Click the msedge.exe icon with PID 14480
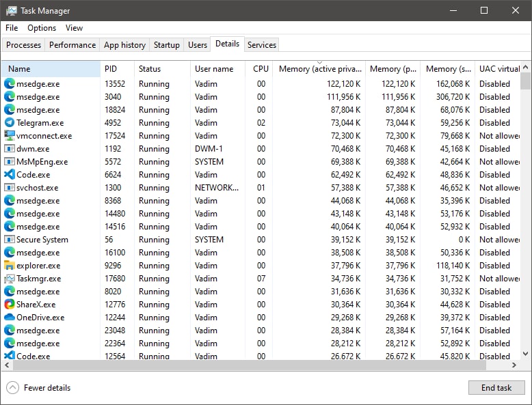The width and height of the screenshot is (532, 405). click(10, 214)
